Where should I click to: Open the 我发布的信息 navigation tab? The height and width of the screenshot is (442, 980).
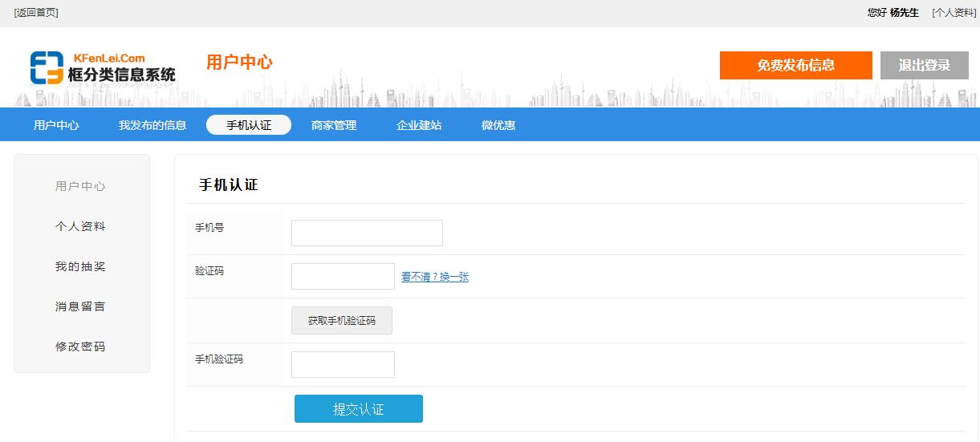pos(152,125)
